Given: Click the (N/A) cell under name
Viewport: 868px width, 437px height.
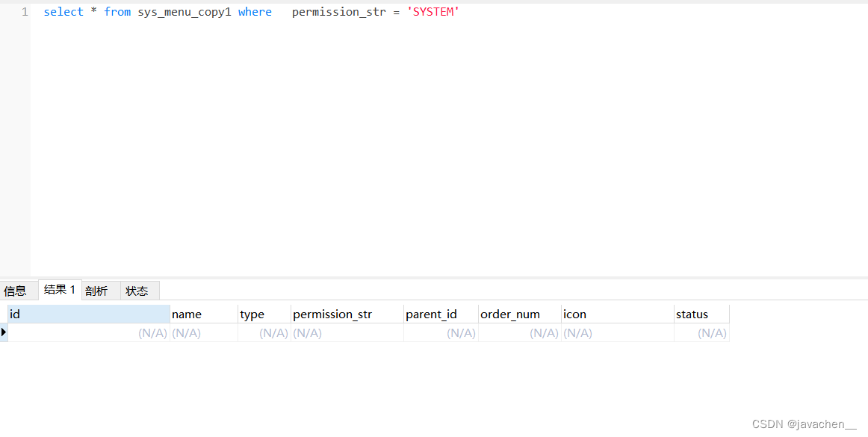Looking at the screenshot, I should [187, 332].
